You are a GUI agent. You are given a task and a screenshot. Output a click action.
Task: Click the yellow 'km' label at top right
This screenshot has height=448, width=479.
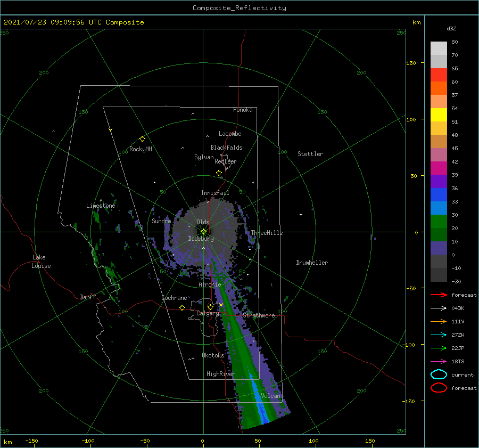tap(416, 22)
